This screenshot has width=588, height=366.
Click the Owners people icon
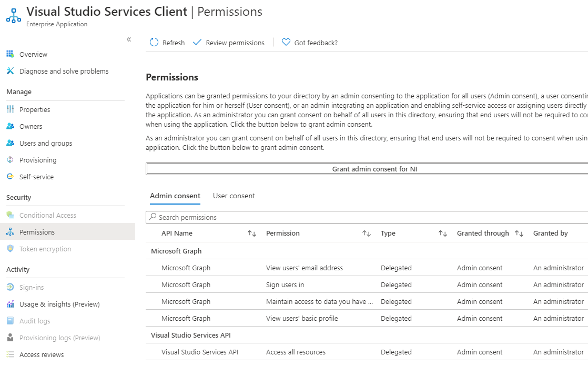[x=10, y=126]
